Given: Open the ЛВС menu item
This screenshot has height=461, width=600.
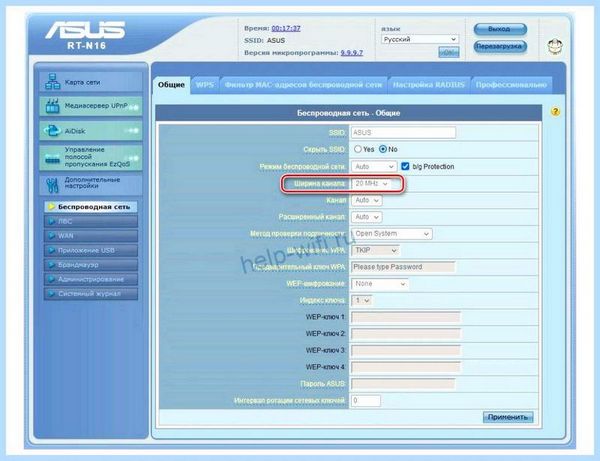Looking at the screenshot, I should tap(91, 222).
